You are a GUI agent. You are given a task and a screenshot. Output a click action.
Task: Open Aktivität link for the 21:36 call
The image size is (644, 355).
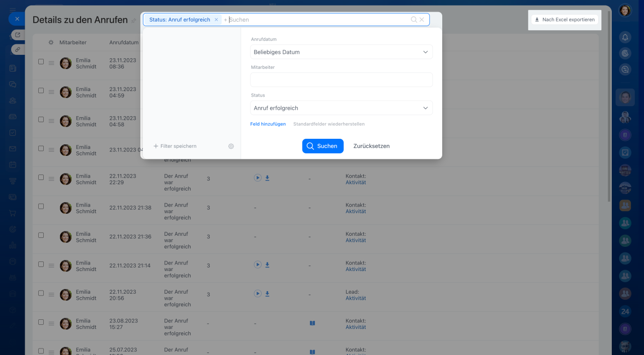(356, 240)
